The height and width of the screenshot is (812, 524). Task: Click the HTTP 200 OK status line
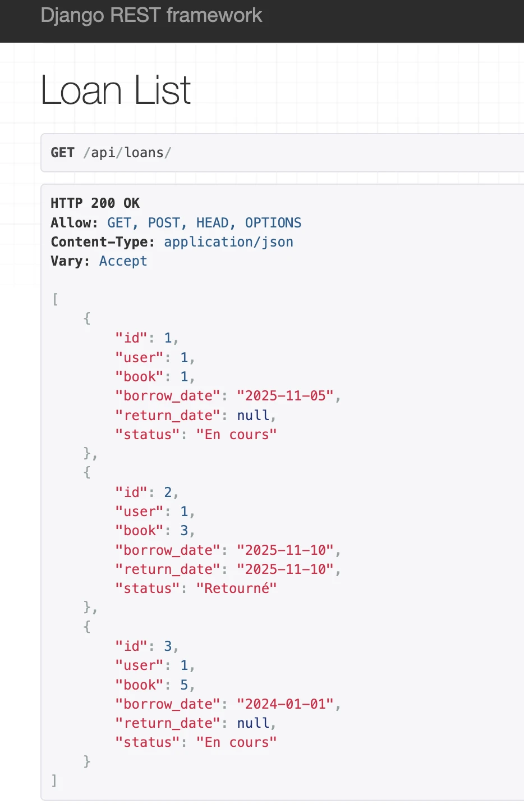pos(95,203)
